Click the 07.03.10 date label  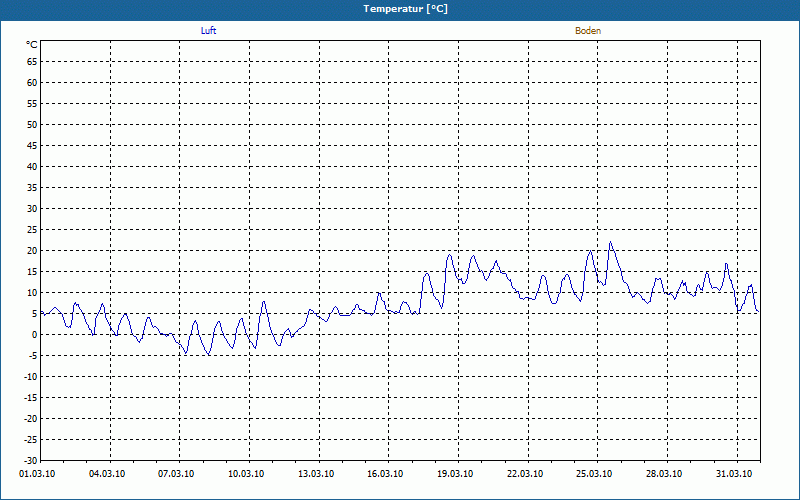176,474
